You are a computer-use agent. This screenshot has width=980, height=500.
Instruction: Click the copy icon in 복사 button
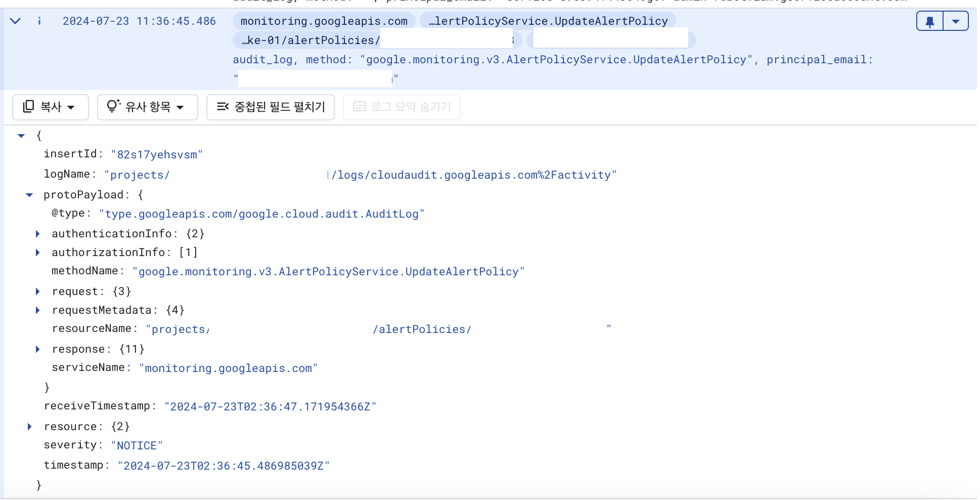tap(28, 106)
